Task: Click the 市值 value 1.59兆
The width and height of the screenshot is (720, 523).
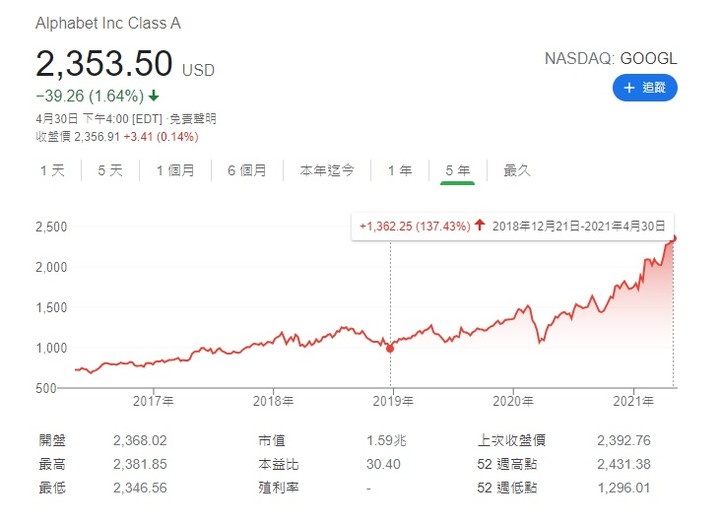Action: coord(386,440)
